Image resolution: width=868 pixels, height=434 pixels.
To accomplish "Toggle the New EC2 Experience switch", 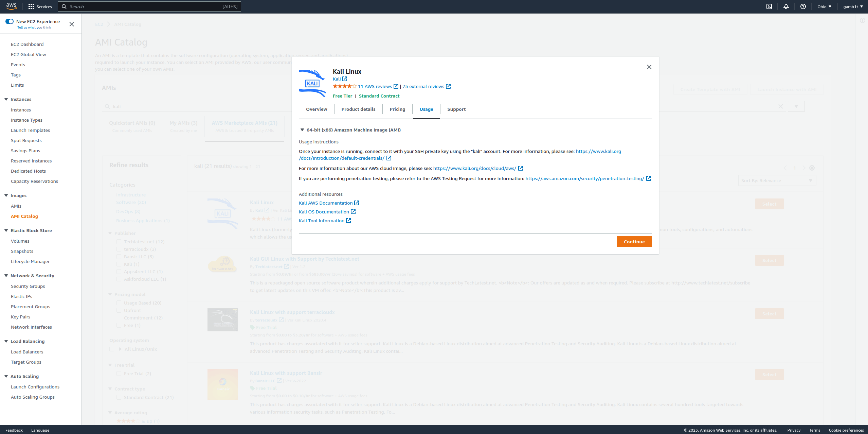I will 10,21.
